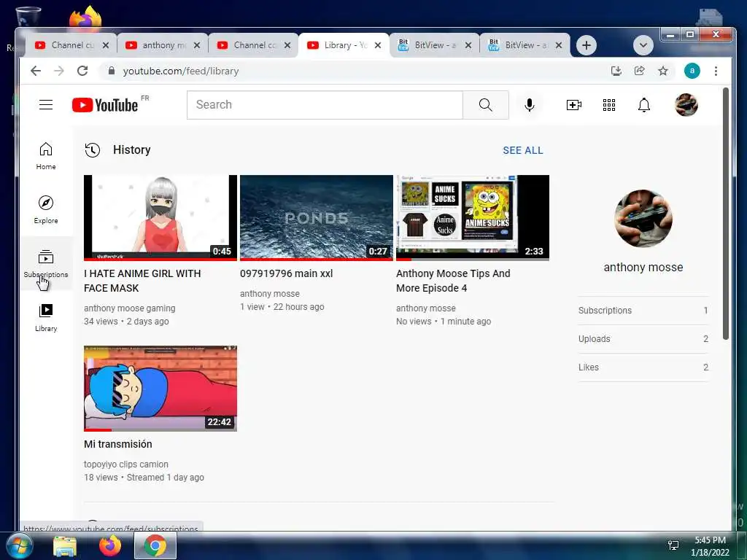Viewport: 747px width, 560px height.
Task: Click the sleeping blue-hair character thumbnail
Action: [x=160, y=389]
